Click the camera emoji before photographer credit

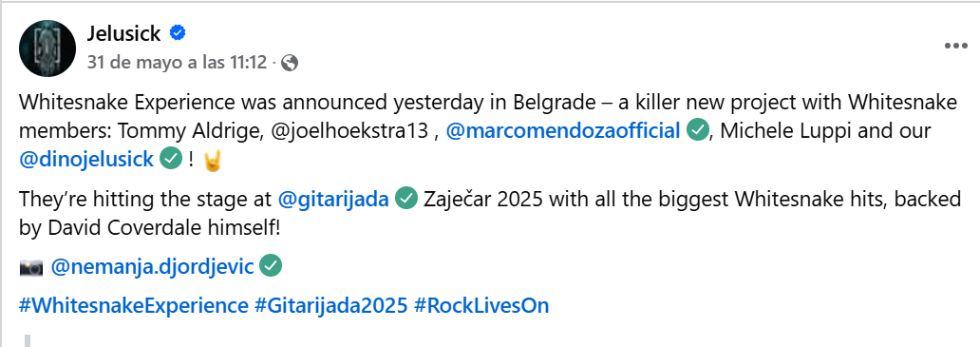tap(31, 267)
